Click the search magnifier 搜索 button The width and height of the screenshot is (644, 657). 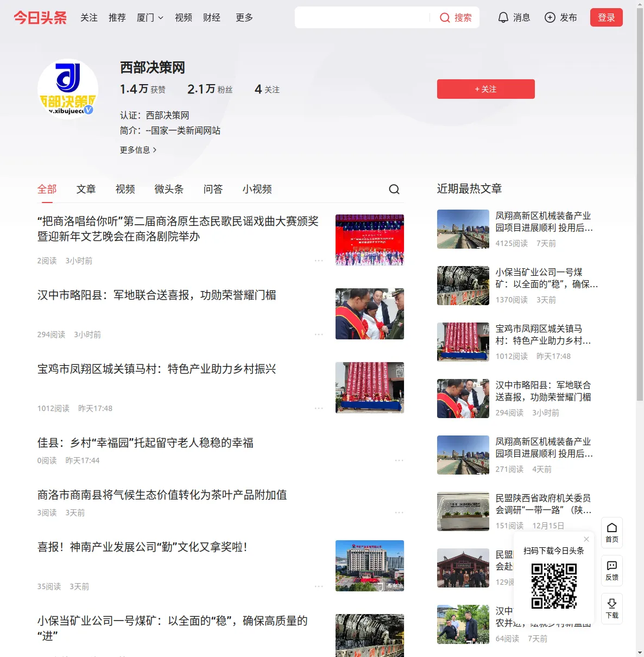point(455,17)
